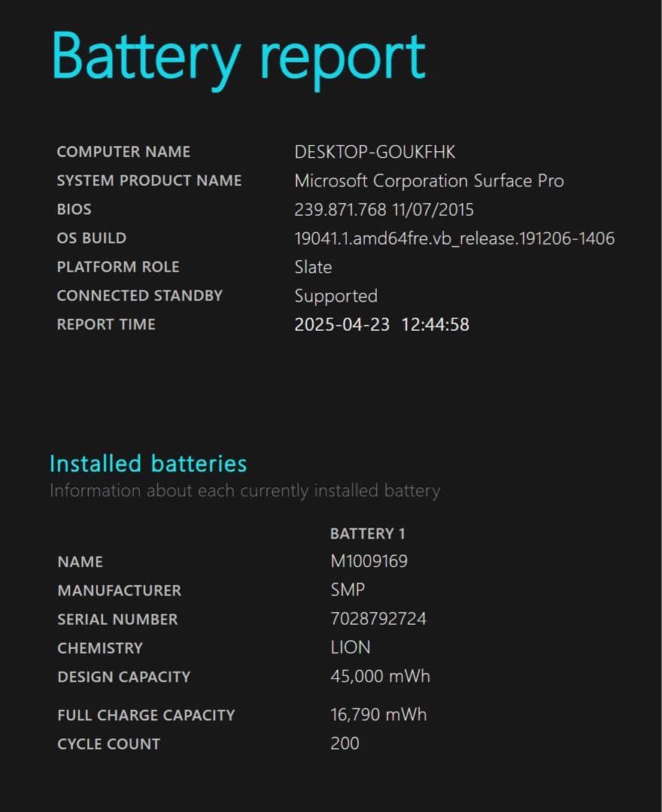Image resolution: width=662 pixels, height=812 pixels.
Task: Click the LION chemistry value
Action: (x=350, y=647)
